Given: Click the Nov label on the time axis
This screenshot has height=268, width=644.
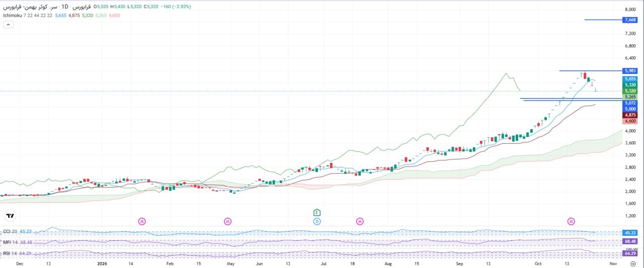Looking at the screenshot, I should click(613, 263).
